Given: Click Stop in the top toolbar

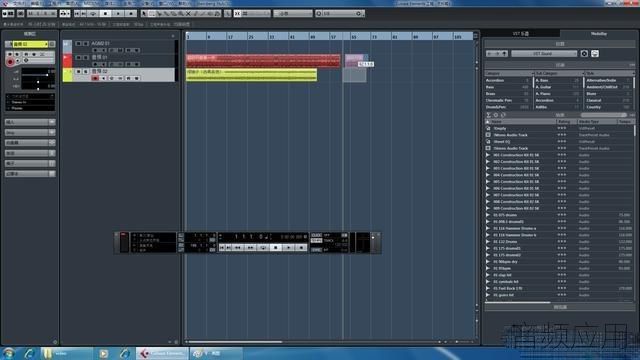Looking at the screenshot, I should tap(105, 13).
